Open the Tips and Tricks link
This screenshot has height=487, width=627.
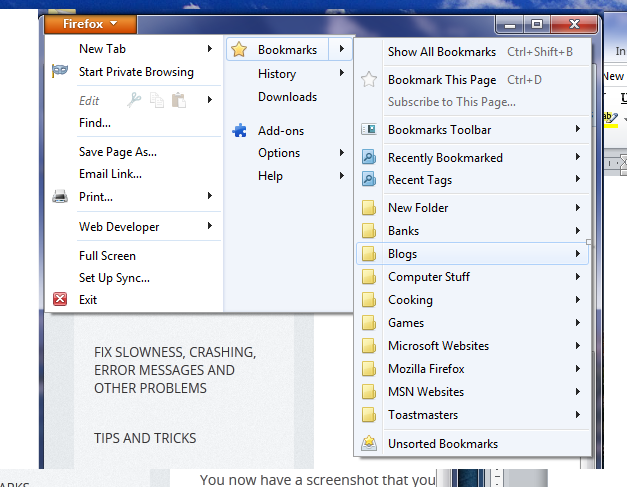pos(145,438)
